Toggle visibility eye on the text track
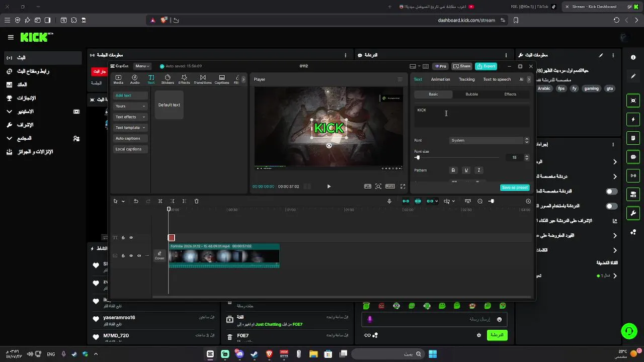 click(131, 238)
